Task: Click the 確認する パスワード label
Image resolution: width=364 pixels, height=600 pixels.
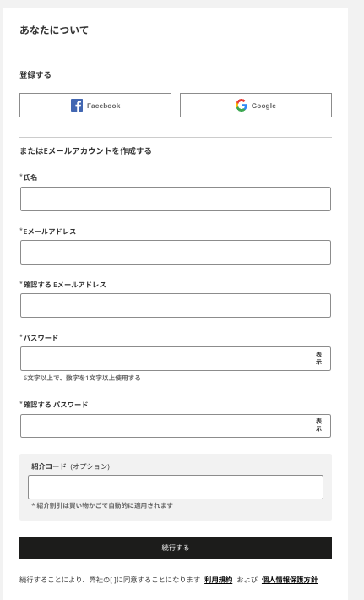Action: pyautogui.click(x=56, y=405)
